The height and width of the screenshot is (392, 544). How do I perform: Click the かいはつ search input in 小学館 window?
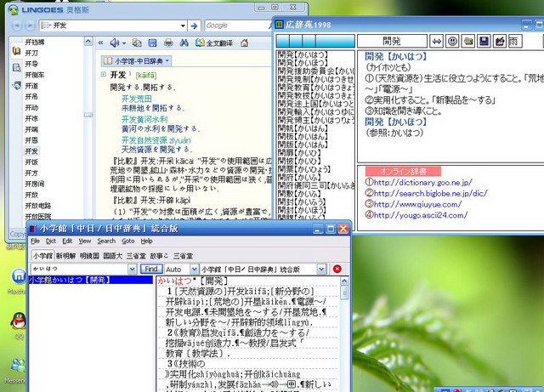tap(79, 269)
